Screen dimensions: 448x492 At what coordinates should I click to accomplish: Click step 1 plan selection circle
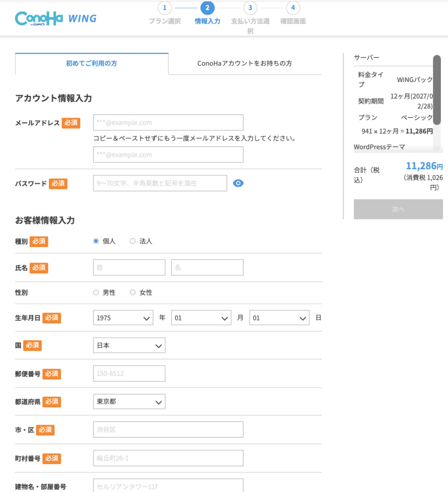164,8
